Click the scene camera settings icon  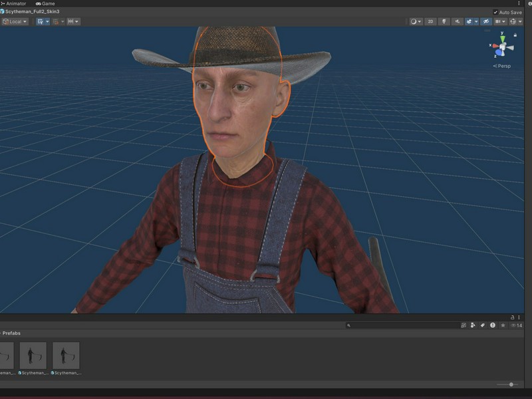coord(497,21)
